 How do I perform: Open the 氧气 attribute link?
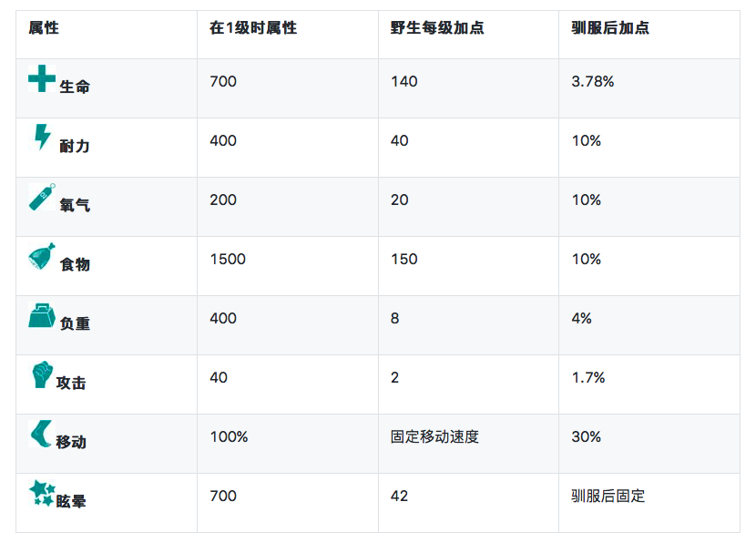(75, 206)
